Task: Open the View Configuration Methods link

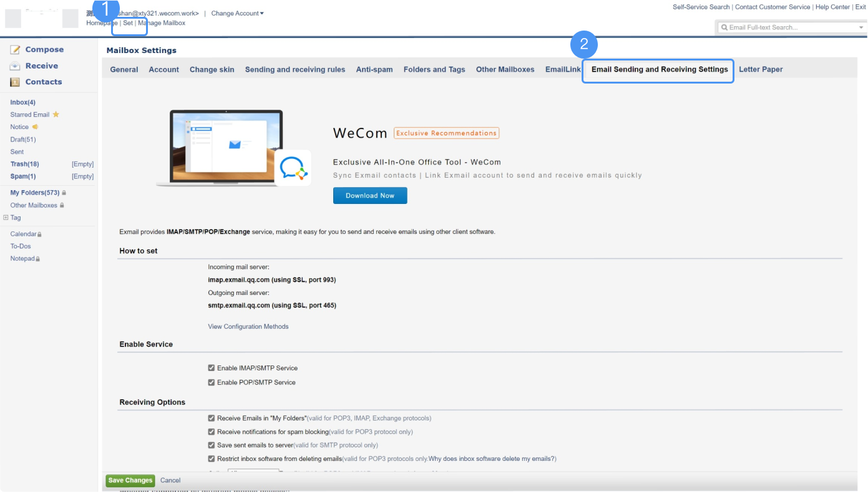Action: [x=248, y=327]
